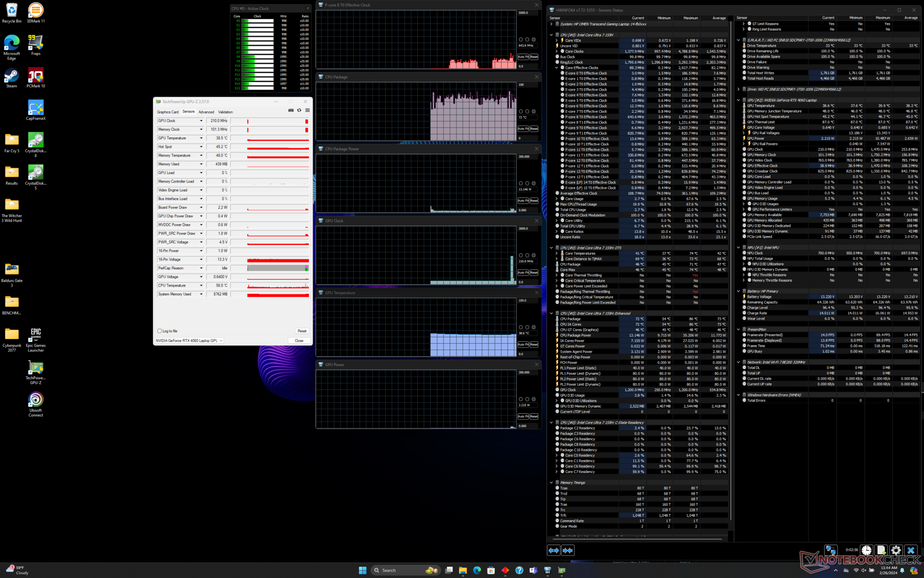
Task: Click the HWiNFO network monitors icon
Action: 831,550
